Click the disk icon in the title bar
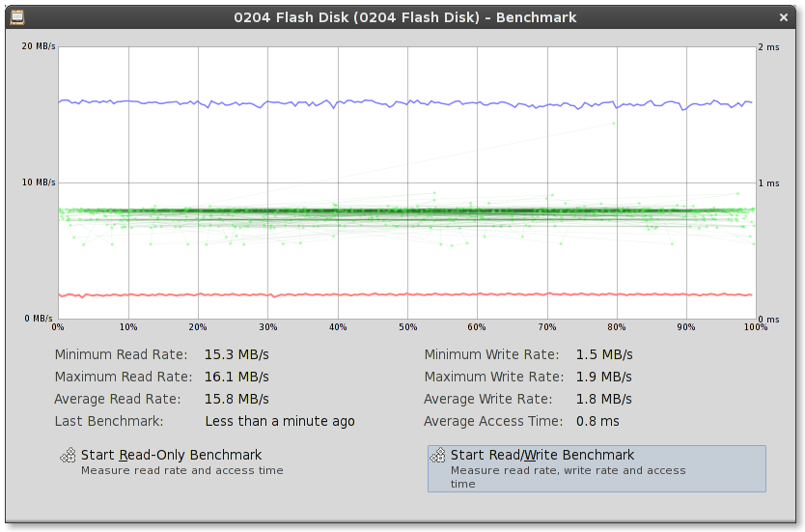This screenshot has height=532, width=805. click(x=17, y=17)
